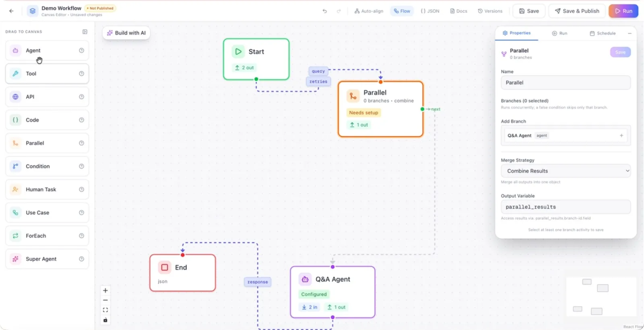Click the Save & Publish button
The image size is (644, 330).
pyautogui.click(x=577, y=11)
